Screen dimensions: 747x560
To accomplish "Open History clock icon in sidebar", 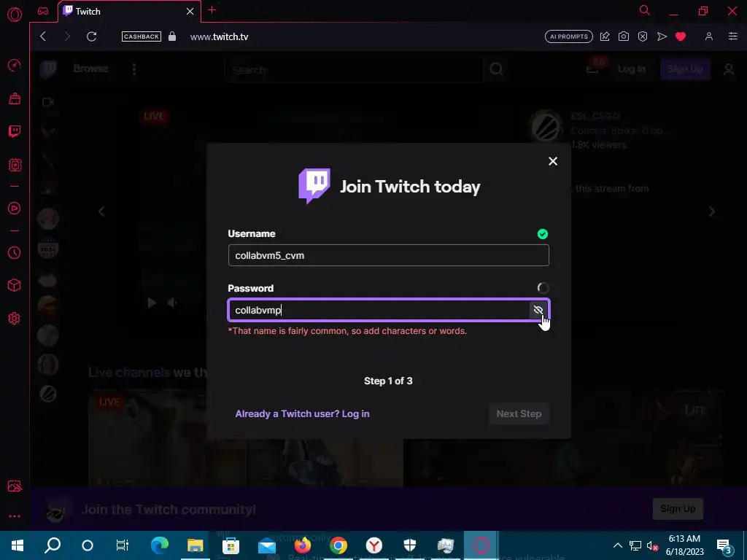I will (15, 252).
